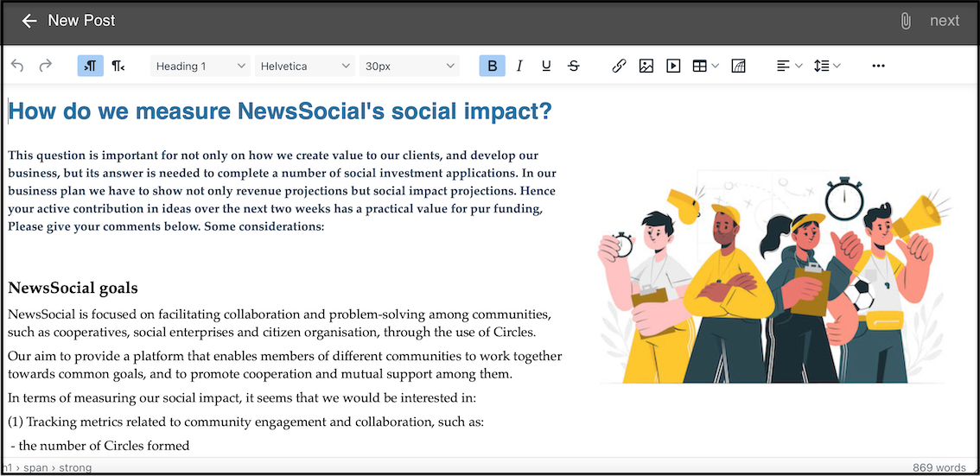
Task: Insert an image into the post
Action: 646,66
